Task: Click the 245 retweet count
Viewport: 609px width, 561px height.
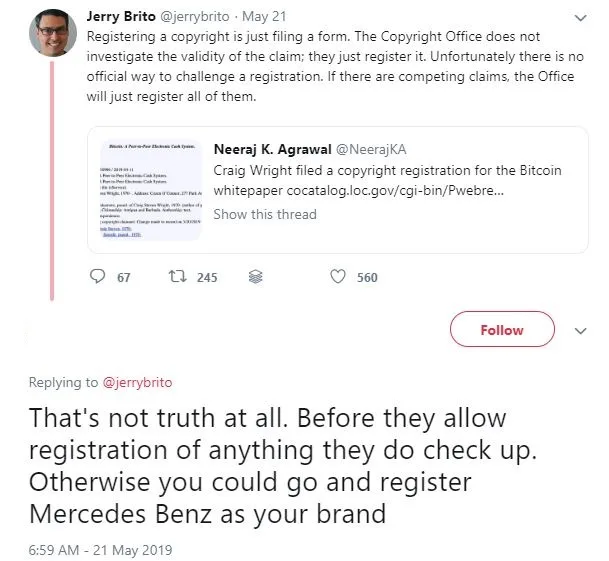Action: click(x=206, y=278)
